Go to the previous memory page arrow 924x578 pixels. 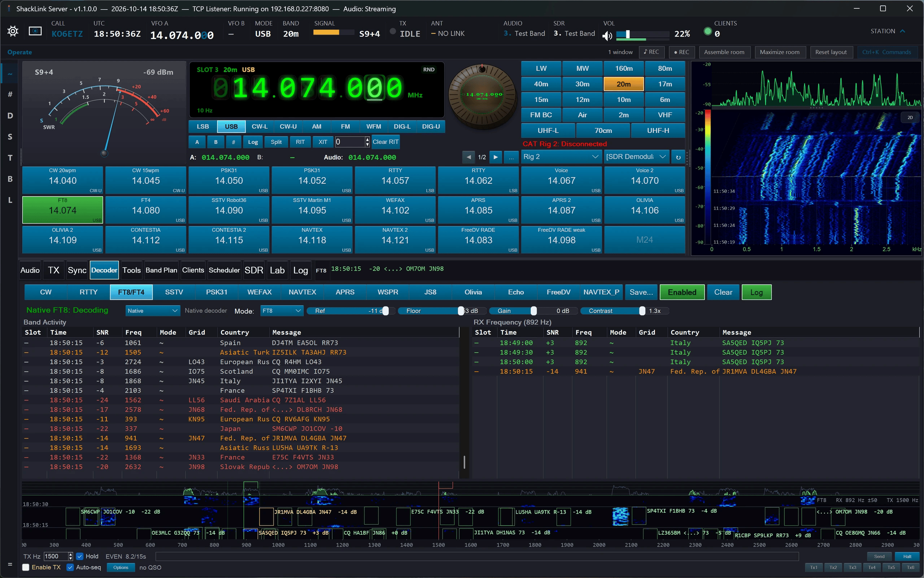tap(468, 157)
